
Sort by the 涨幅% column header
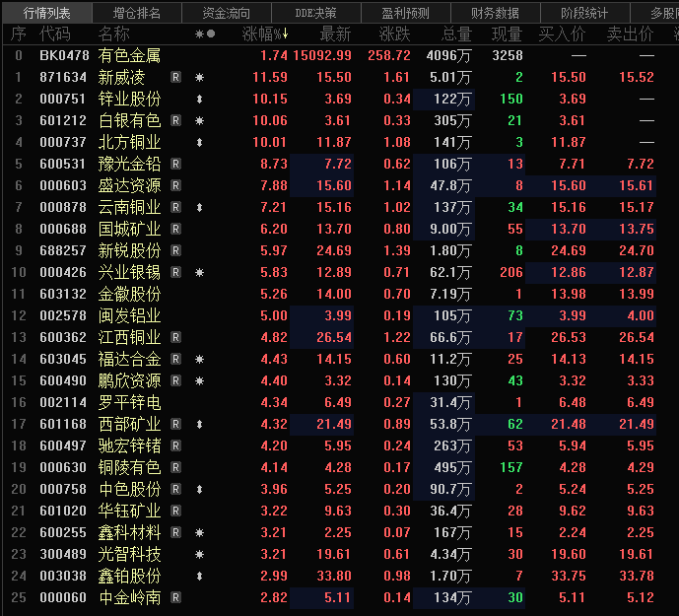click(265, 34)
